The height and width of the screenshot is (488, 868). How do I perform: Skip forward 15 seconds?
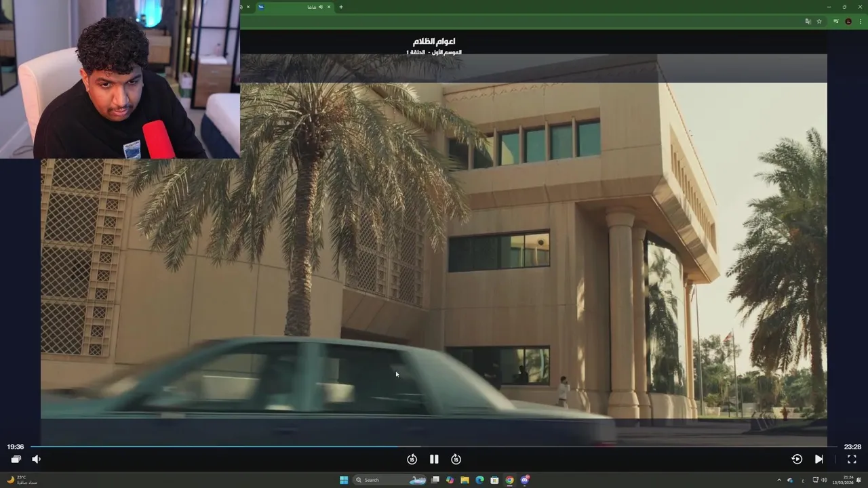tap(456, 459)
